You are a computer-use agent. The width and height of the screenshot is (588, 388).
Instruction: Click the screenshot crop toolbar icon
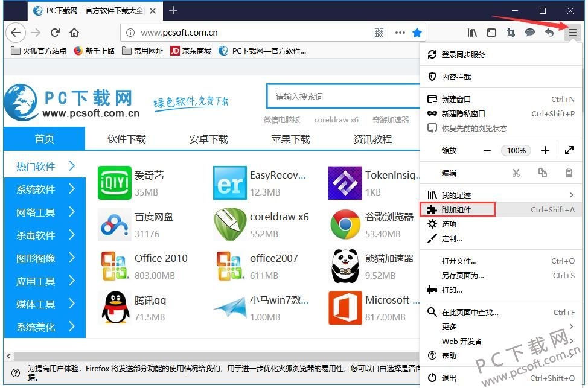(x=510, y=33)
